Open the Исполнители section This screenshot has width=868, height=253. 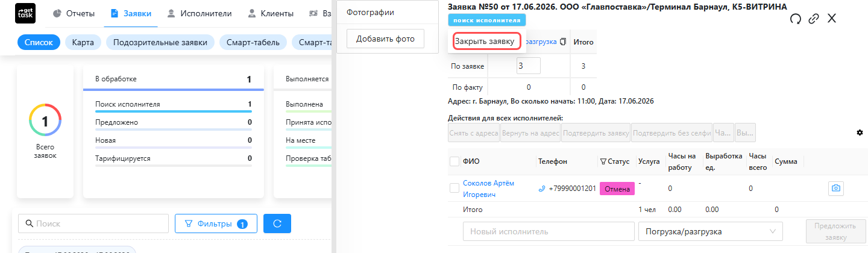click(200, 13)
